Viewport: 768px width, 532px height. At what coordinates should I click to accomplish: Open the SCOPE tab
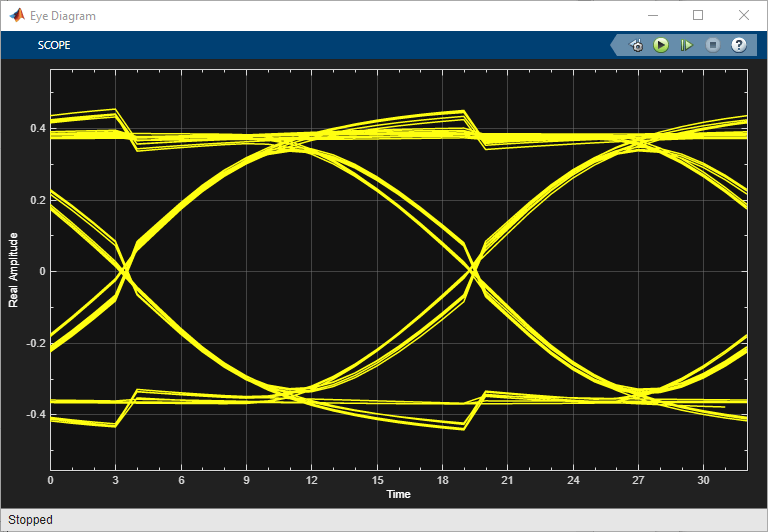point(54,45)
